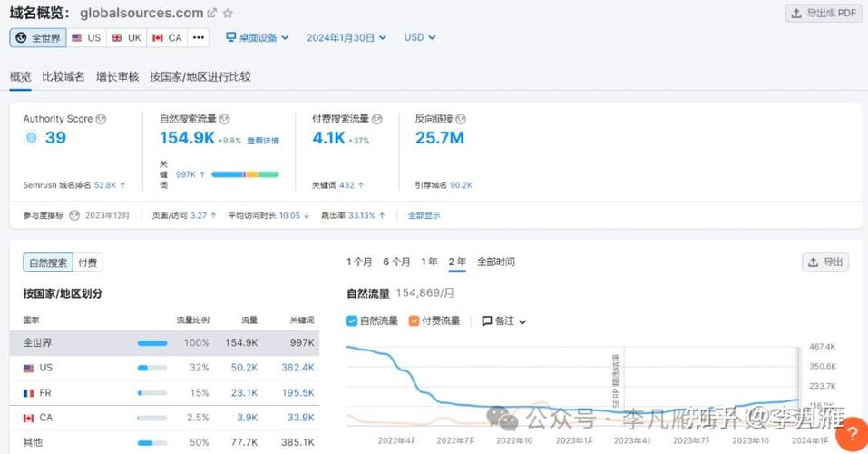
Task: Toggle 付费流量 checkbox in chart legend
Action: click(414, 321)
